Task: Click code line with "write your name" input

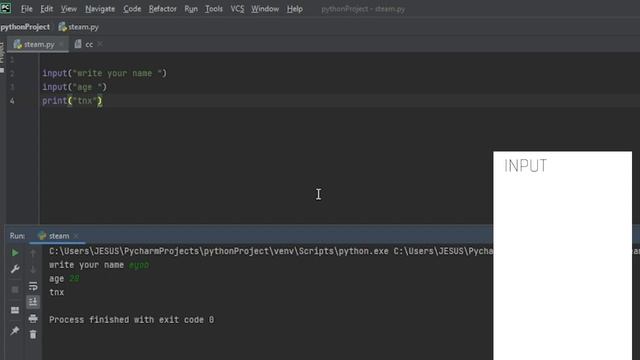Action: pyautogui.click(x=104, y=73)
